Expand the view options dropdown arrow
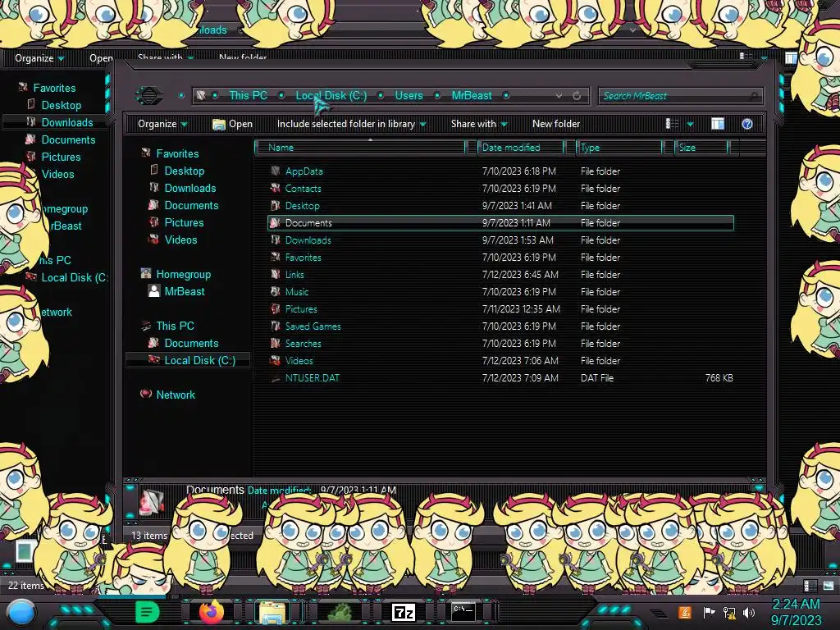The image size is (840, 630). [690, 125]
